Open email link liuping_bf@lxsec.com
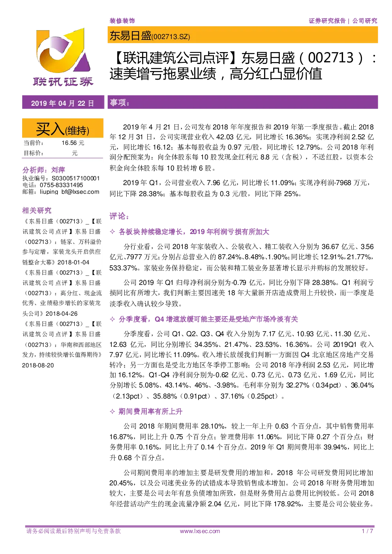Screen dimensions: 392x554 [x=69, y=192]
